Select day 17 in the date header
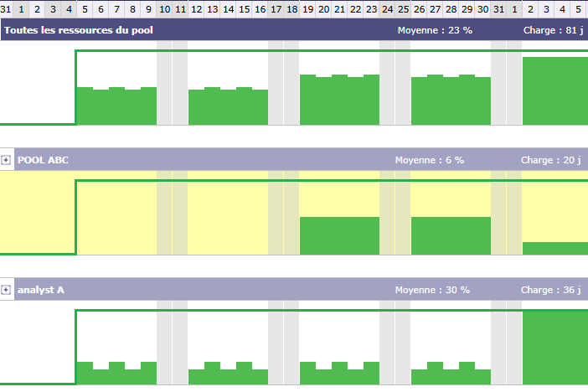The height and width of the screenshot is (392, 588). [276, 8]
